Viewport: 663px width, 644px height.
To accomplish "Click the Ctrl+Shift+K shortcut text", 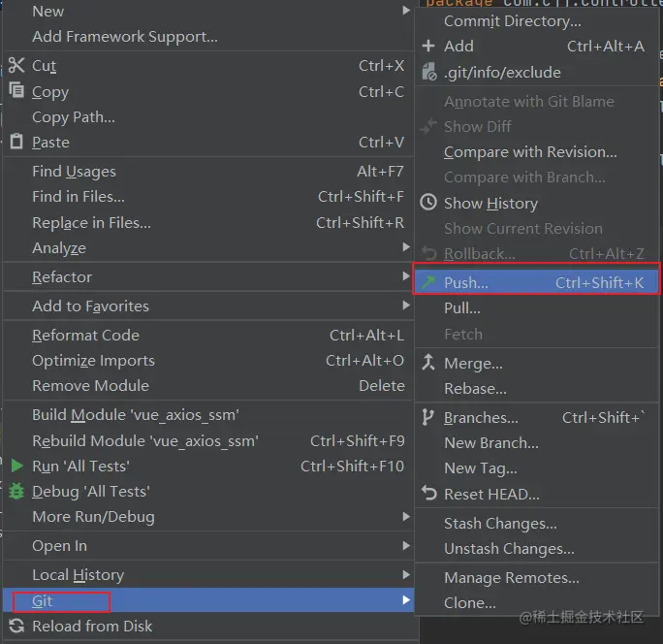I will pyautogui.click(x=599, y=282).
